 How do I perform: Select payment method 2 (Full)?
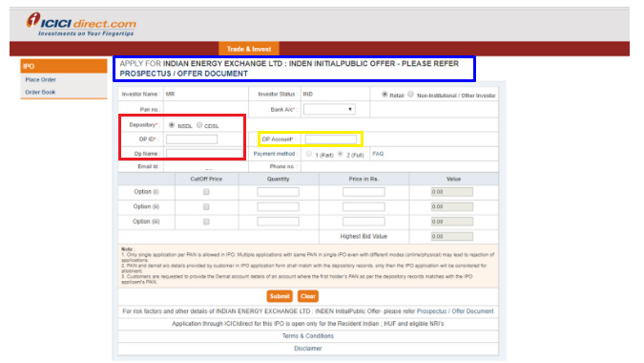[340, 154]
